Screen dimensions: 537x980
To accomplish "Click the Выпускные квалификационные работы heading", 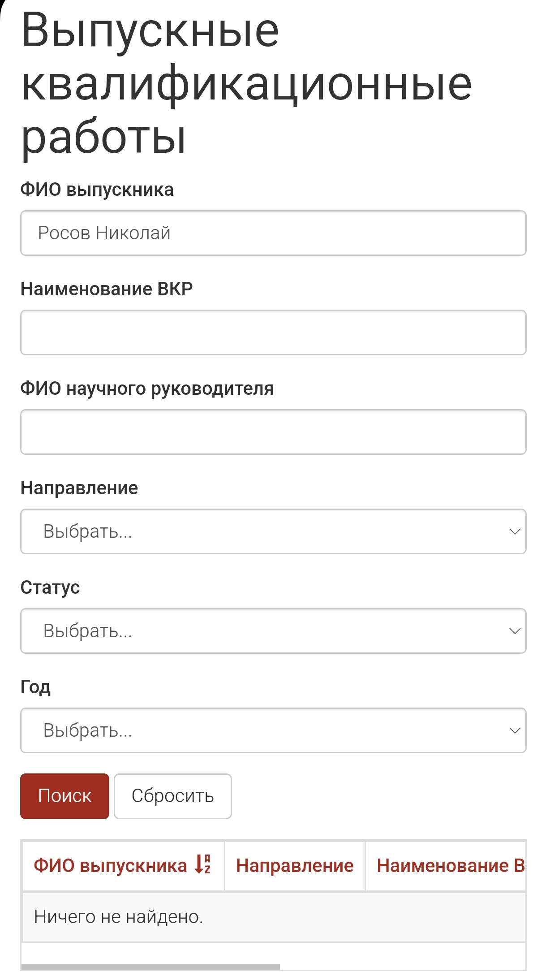I will pyautogui.click(x=246, y=83).
